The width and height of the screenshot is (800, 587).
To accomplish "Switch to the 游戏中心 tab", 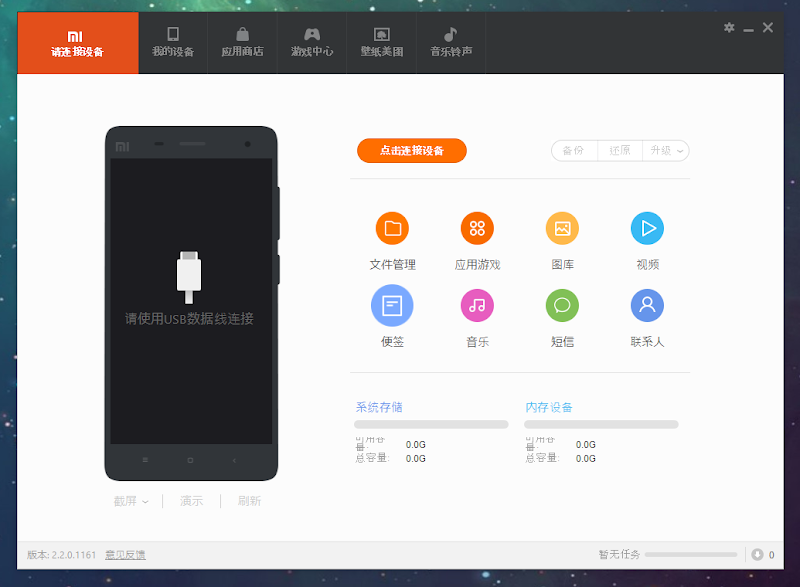I will click(312, 43).
